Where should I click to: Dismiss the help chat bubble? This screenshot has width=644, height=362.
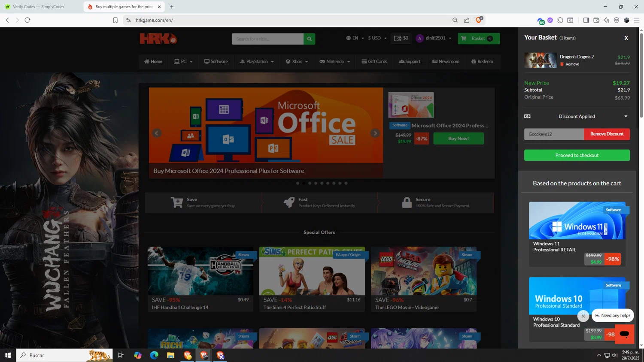pos(583,316)
